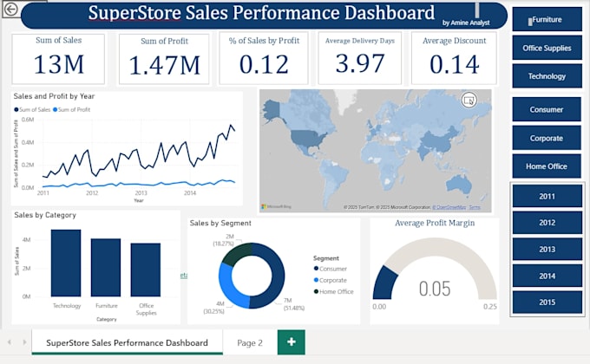The width and height of the screenshot is (590, 364).
Task: Click the dashboard title banner
Action: tap(264, 16)
